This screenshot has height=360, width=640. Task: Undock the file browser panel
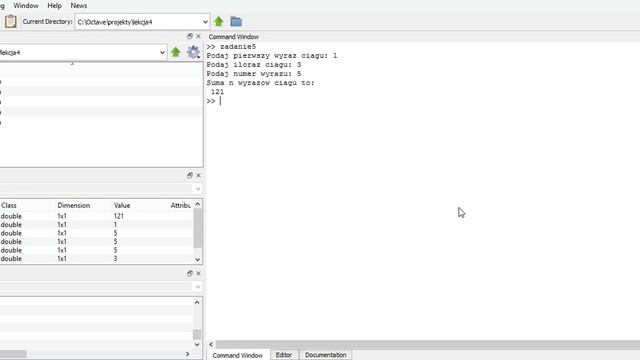click(x=190, y=36)
